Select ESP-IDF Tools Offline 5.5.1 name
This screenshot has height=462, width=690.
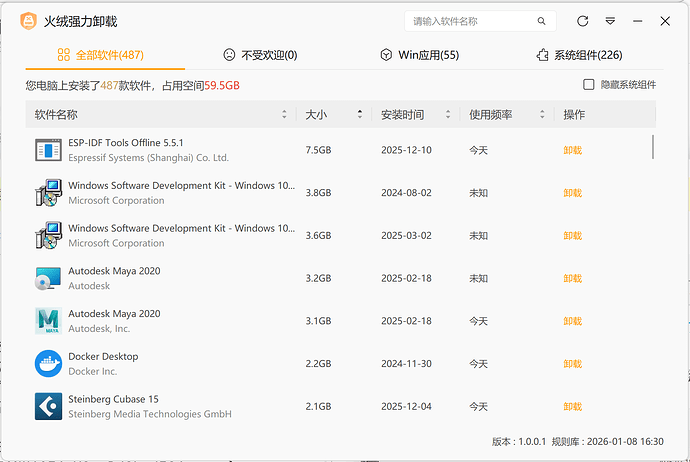point(126,143)
